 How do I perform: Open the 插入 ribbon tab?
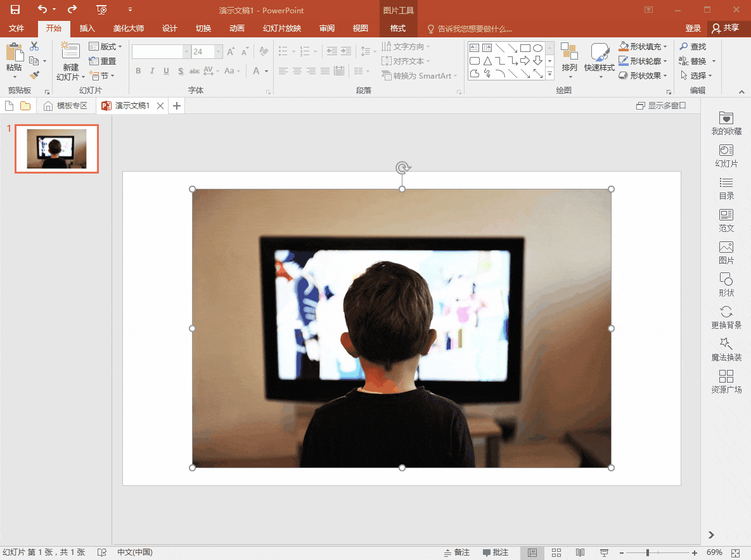(x=87, y=29)
